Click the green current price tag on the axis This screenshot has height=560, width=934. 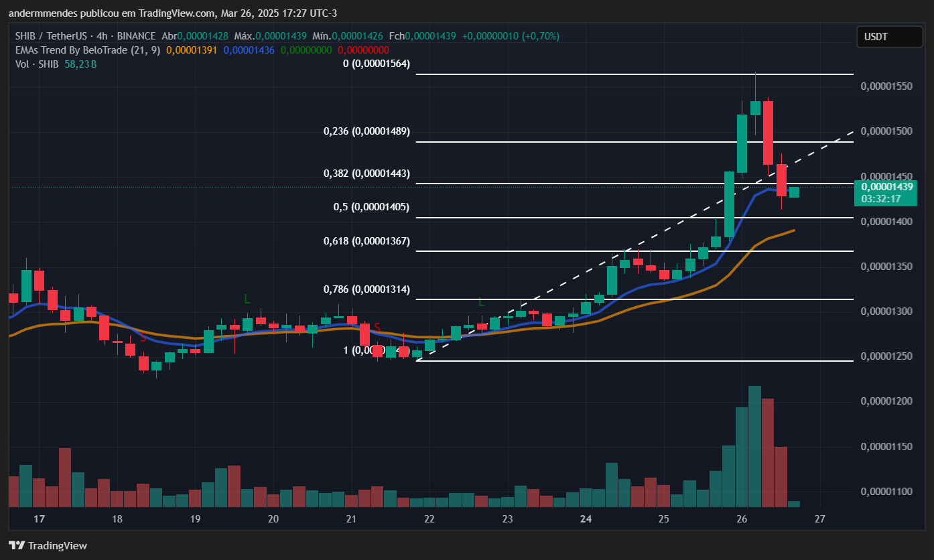click(x=886, y=192)
